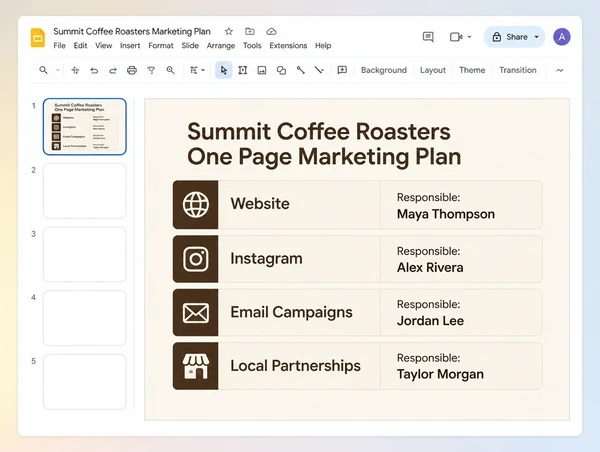Image resolution: width=600 pixels, height=452 pixels.
Task: Click the Email Campaigns text
Action: coord(291,312)
